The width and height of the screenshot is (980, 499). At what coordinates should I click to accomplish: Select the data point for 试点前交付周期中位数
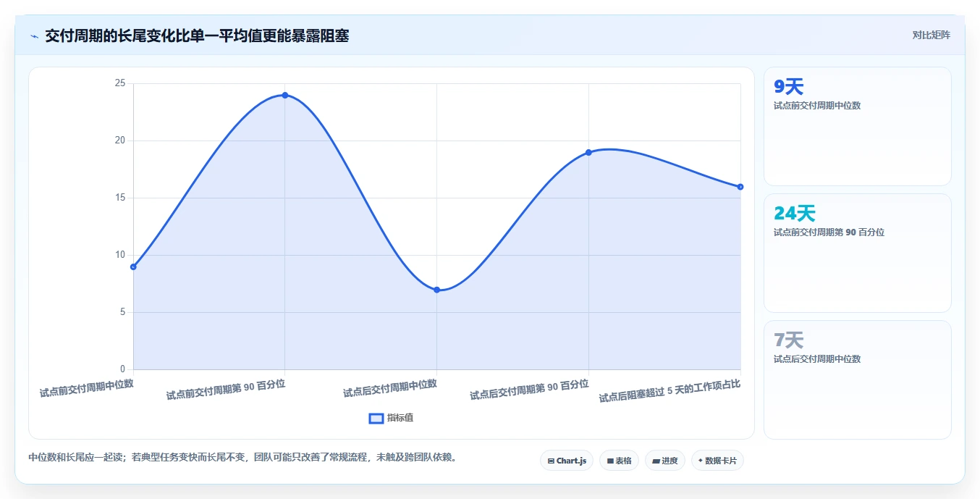pos(133,267)
